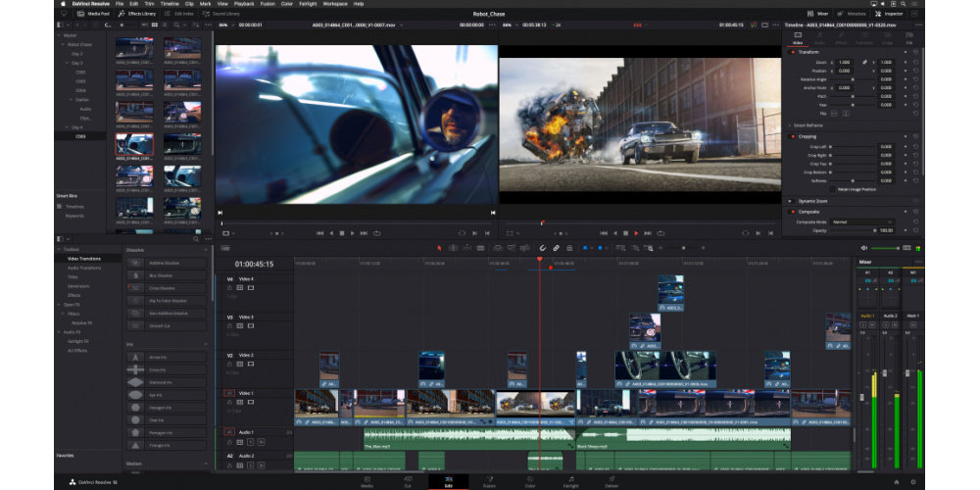Click the 01:00:45:15 timeline timecode field

point(255,265)
